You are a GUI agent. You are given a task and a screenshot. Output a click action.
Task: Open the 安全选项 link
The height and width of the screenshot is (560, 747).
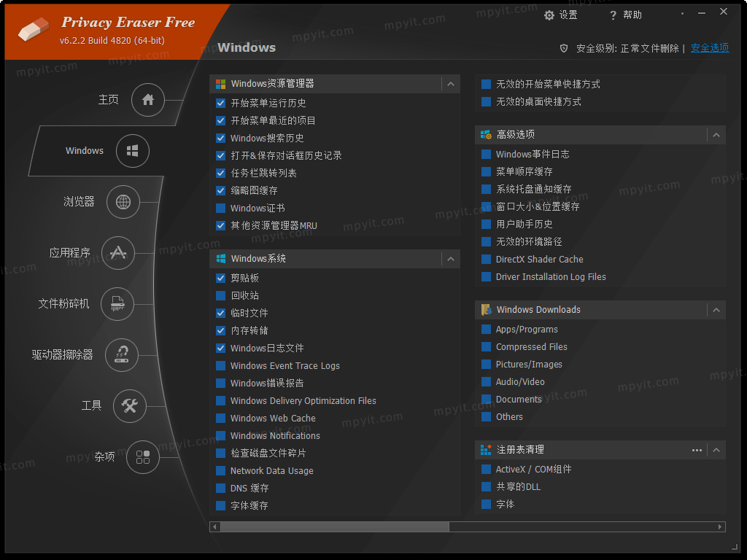pyautogui.click(x=710, y=48)
